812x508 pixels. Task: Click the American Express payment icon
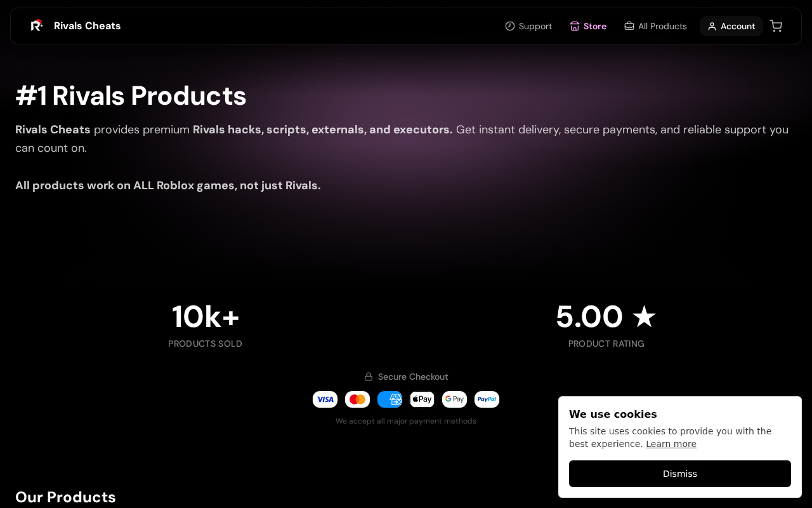(390, 399)
